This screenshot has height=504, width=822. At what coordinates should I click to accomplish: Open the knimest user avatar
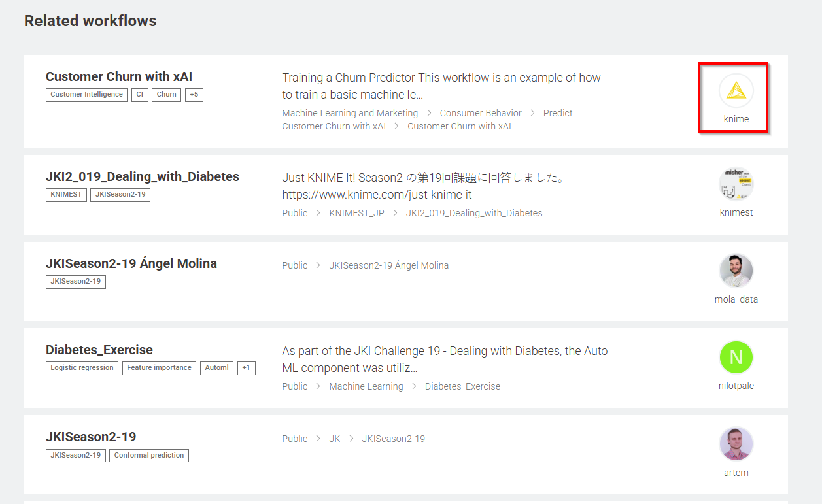(736, 184)
